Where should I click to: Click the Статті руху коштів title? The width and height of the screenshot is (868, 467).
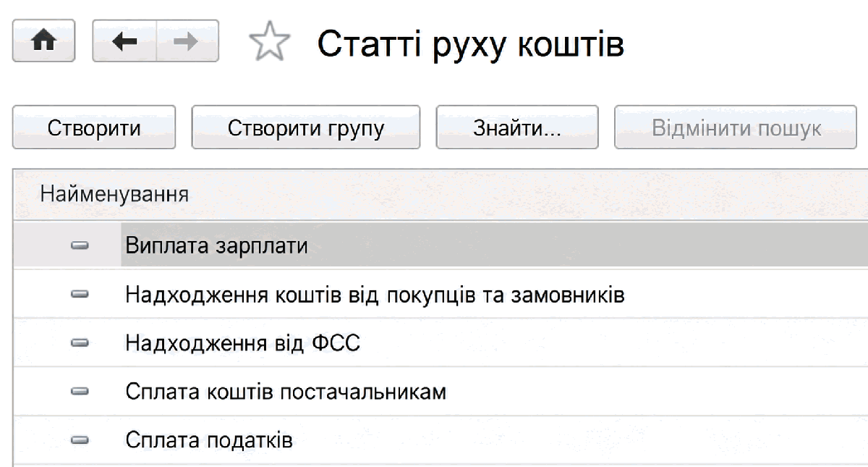tap(471, 43)
